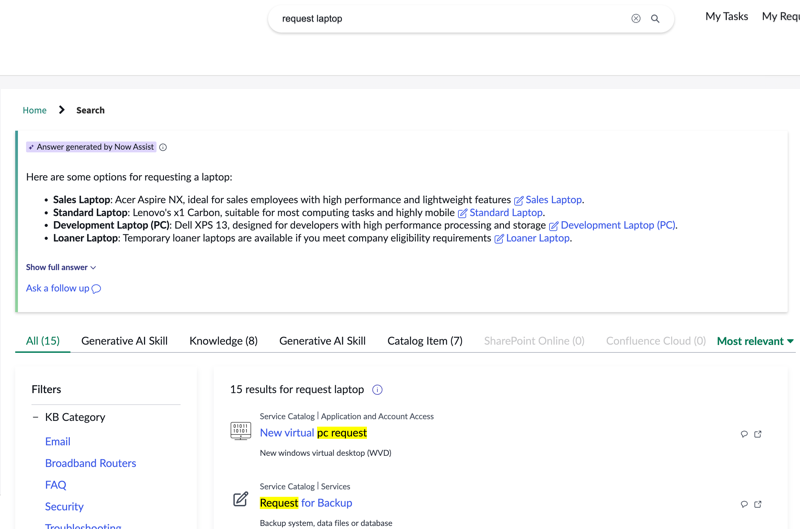Open the Sales Laptop link
The width and height of the screenshot is (800, 529).
coord(554,200)
